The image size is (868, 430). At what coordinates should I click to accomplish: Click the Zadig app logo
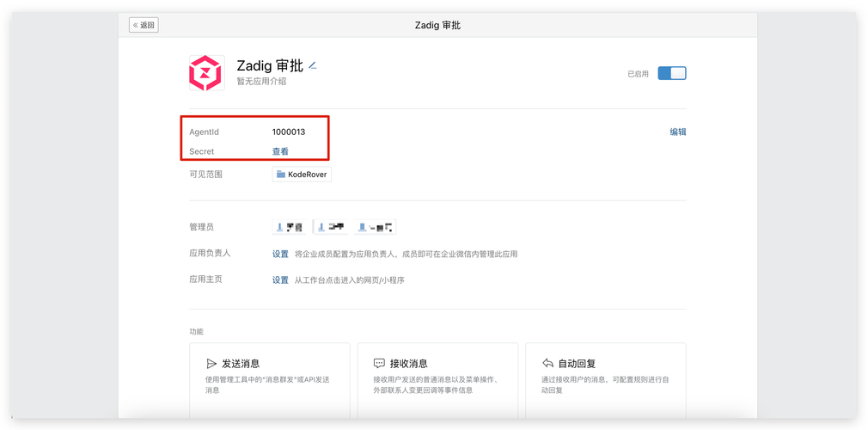click(206, 73)
